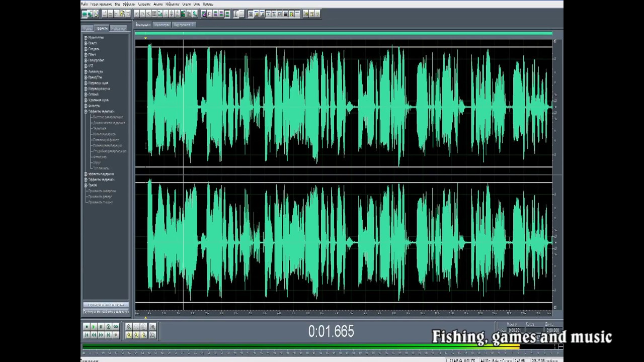Expand the Особый effects group

(x=86, y=94)
